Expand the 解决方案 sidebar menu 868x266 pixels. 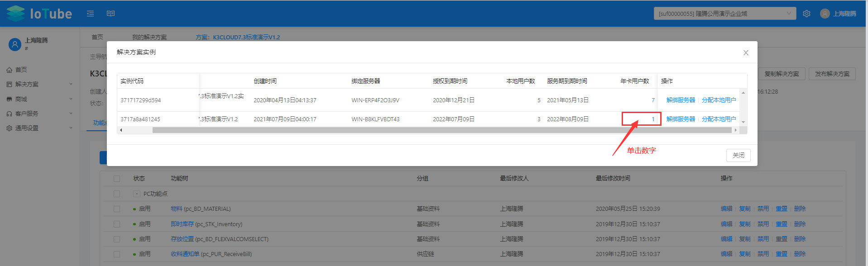71,84
